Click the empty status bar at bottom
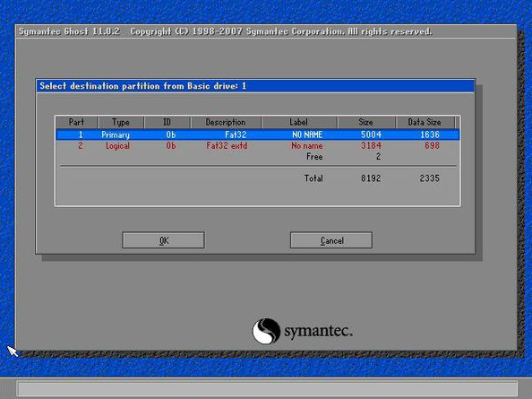Image resolution: width=532 pixels, height=399 pixels. coord(268,389)
